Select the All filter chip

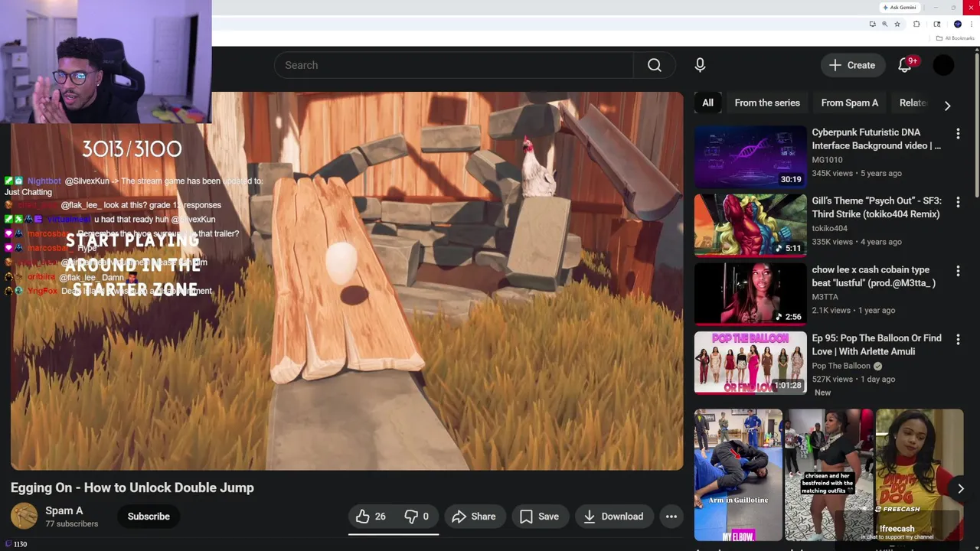[708, 103]
